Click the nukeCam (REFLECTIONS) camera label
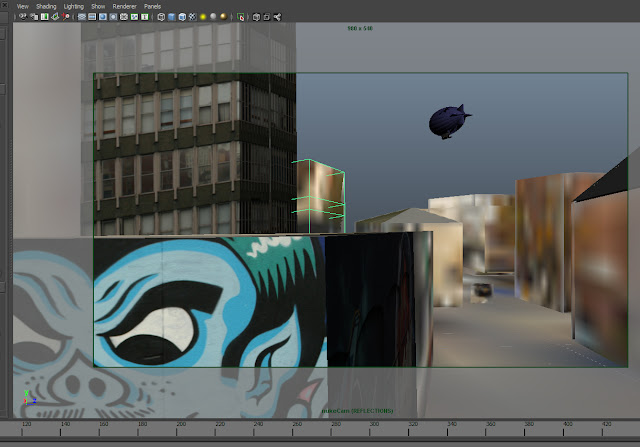 point(358,411)
